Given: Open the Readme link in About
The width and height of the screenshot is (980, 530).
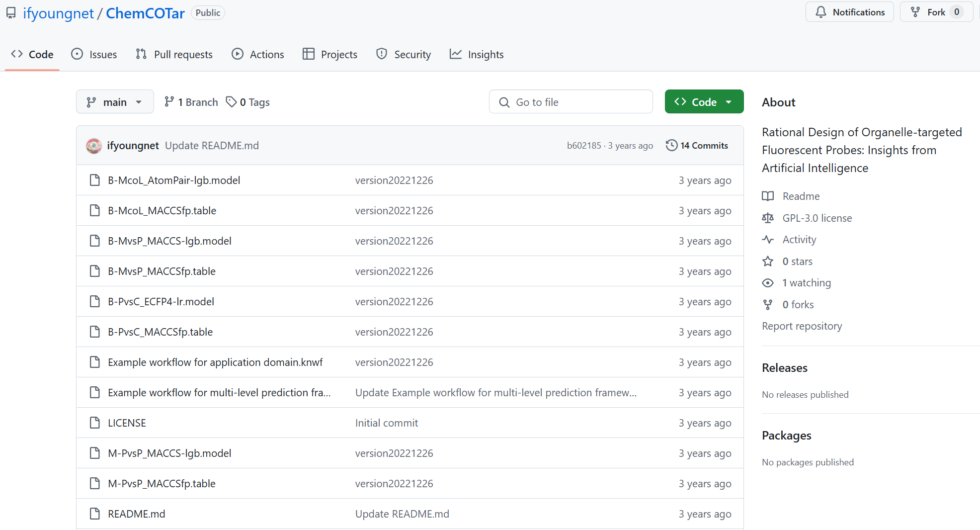Looking at the screenshot, I should (801, 196).
